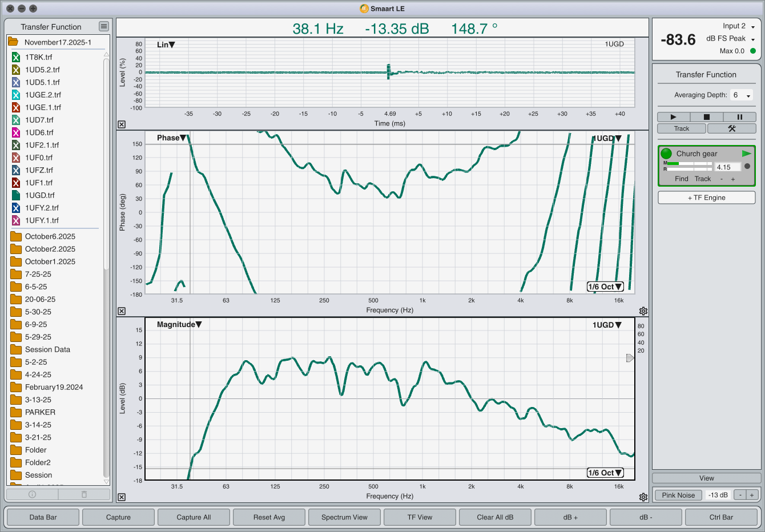765x532 pixels.
Task: Pause the measurement with the Pause icon
Action: (739, 116)
